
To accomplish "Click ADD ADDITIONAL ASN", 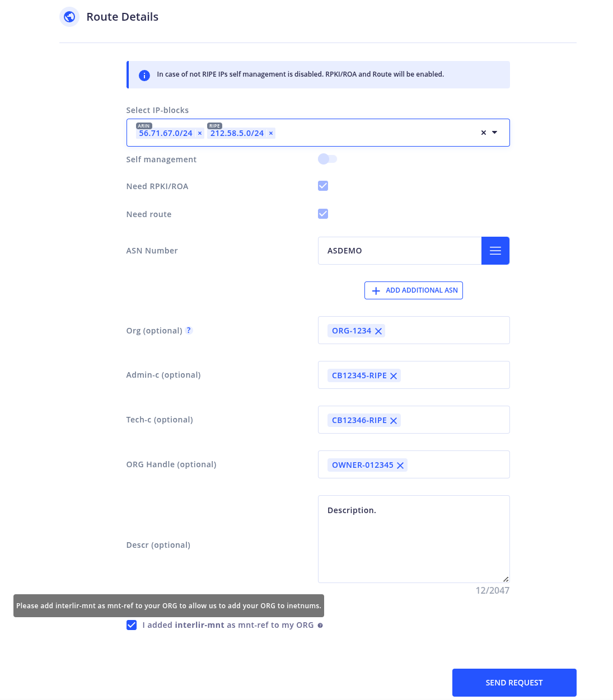I will [x=414, y=290].
